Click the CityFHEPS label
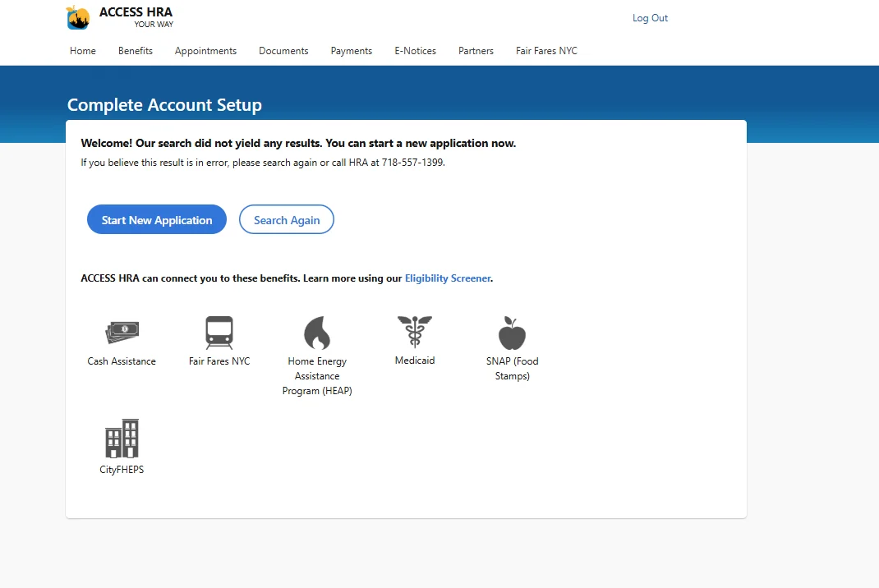 point(122,470)
